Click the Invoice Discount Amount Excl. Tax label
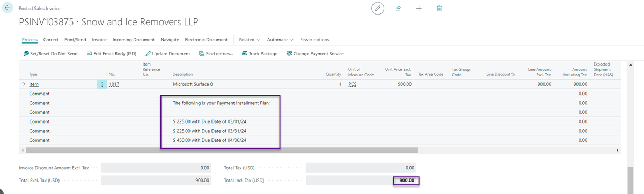The width and height of the screenshot is (644, 194). (54, 168)
